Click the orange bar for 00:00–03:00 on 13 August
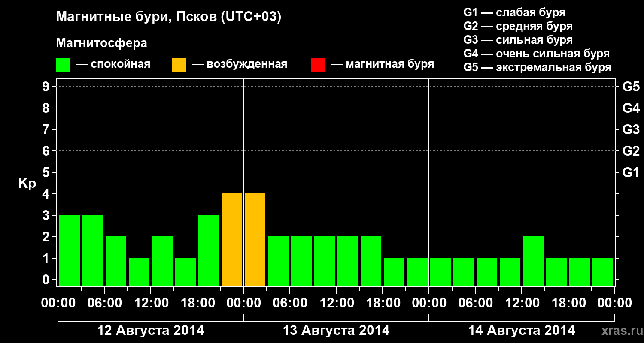644x343 pixels. [255, 240]
